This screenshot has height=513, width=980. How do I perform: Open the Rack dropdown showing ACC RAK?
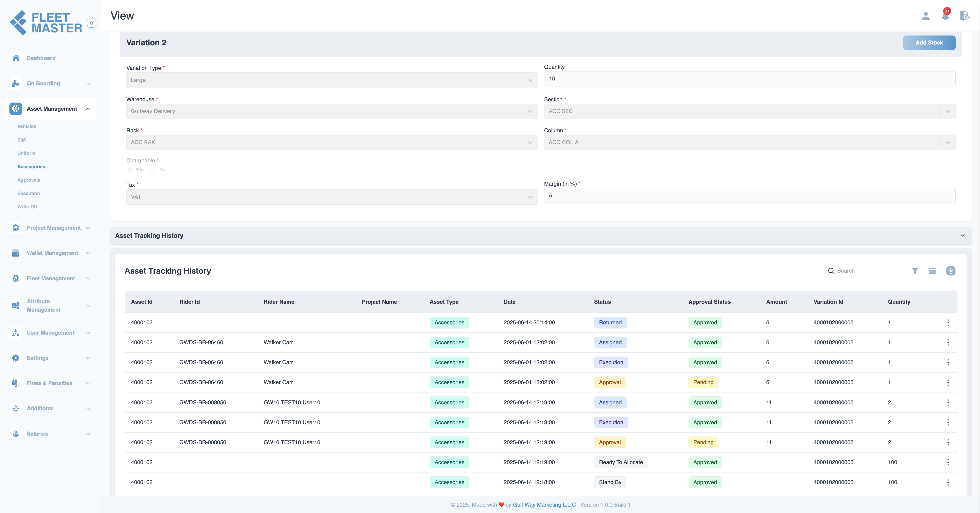(332, 142)
